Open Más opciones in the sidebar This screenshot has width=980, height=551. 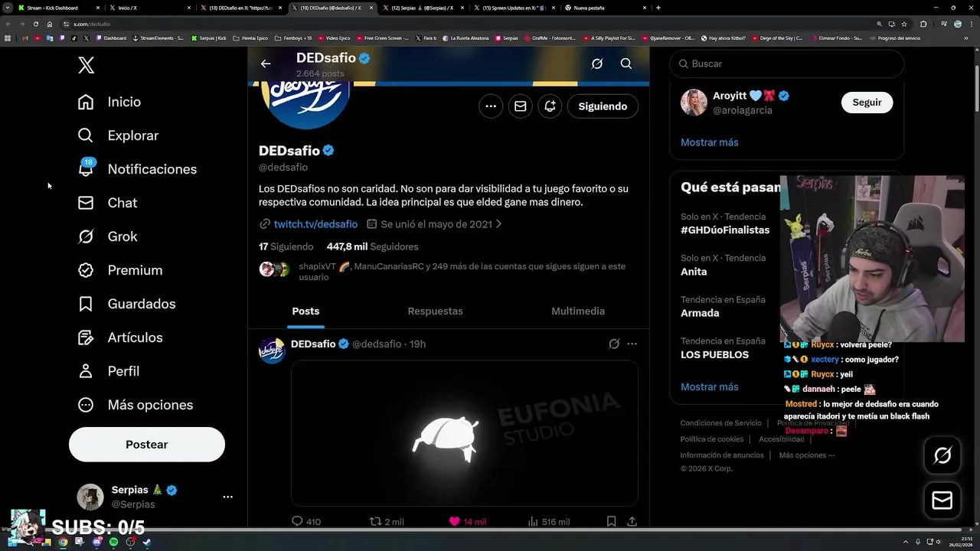tap(135, 405)
